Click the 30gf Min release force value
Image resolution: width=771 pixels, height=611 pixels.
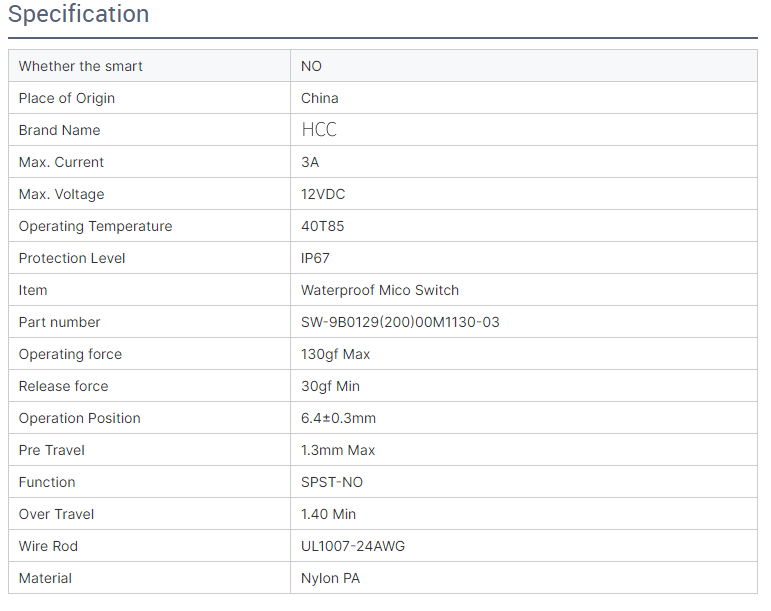(x=331, y=386)
